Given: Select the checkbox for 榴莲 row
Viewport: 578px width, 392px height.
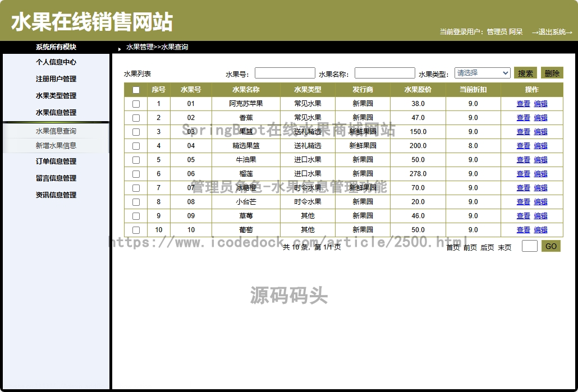Looking at the screenshot, I should pyautogui.click(x=136, y=174).
